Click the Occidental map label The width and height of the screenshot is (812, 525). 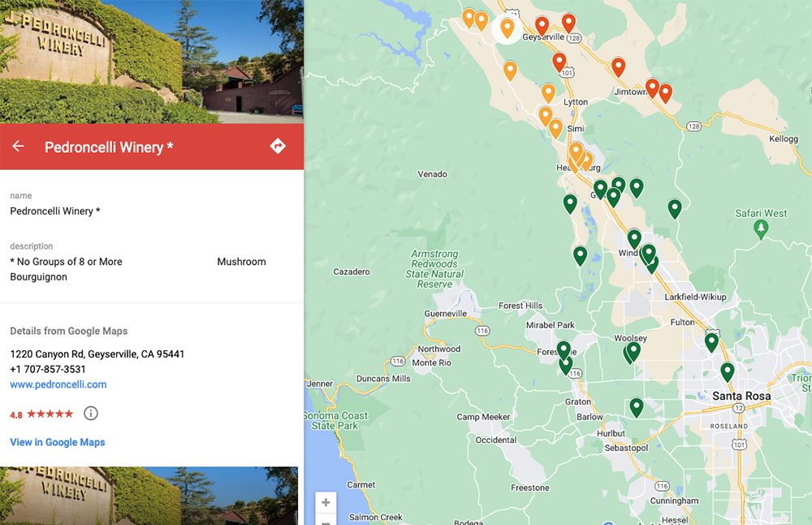click(x=496, y=440)
